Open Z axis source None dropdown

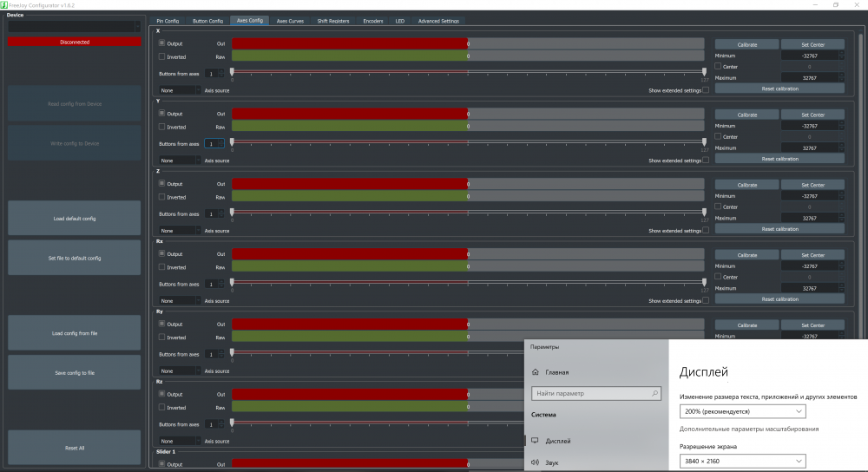(x=180, y=231)
